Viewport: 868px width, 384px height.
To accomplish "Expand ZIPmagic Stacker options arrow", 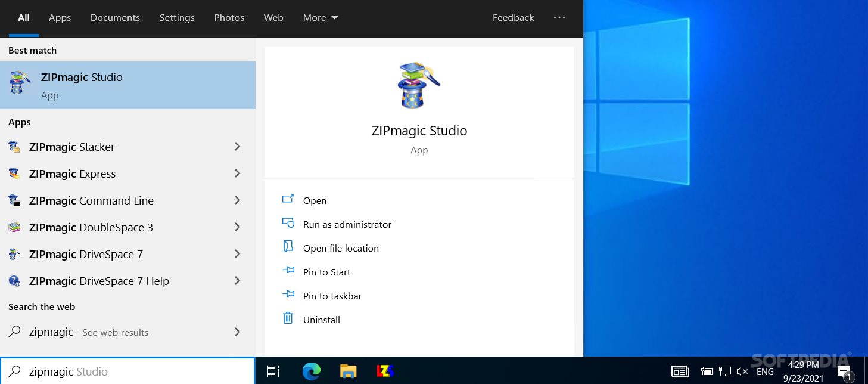I will [237, 147].
